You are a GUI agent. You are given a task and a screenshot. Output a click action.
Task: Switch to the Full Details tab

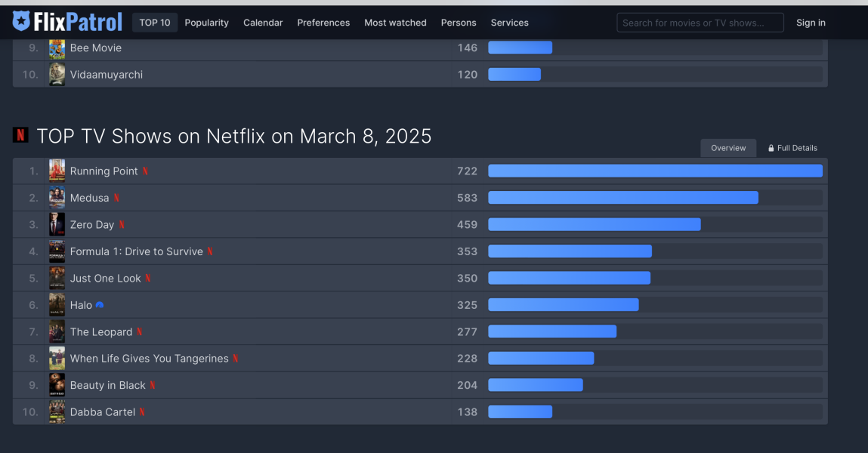pos(792,148)
